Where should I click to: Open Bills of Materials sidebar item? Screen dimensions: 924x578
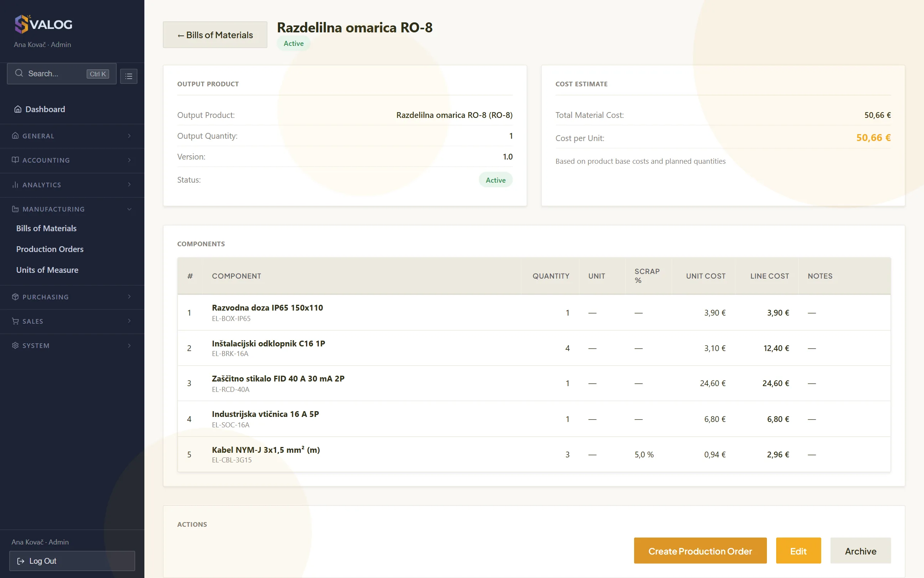click(x=47, y=229)
